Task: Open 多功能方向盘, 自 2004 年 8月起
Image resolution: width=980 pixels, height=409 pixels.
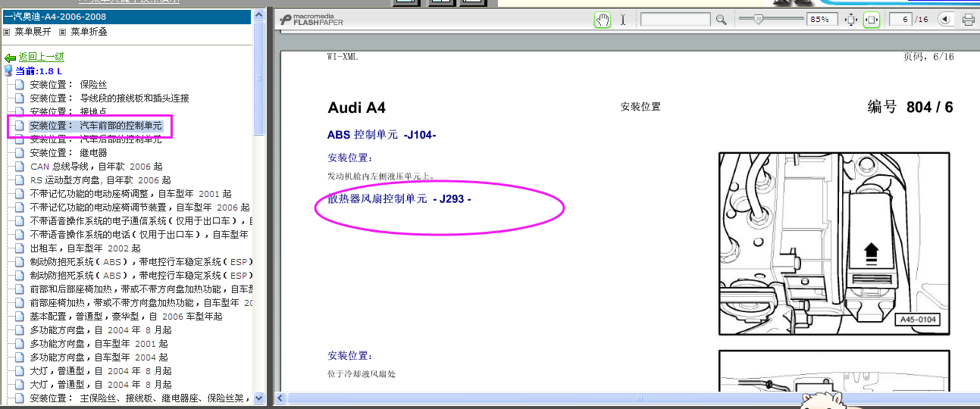Action: click(101, 329)
